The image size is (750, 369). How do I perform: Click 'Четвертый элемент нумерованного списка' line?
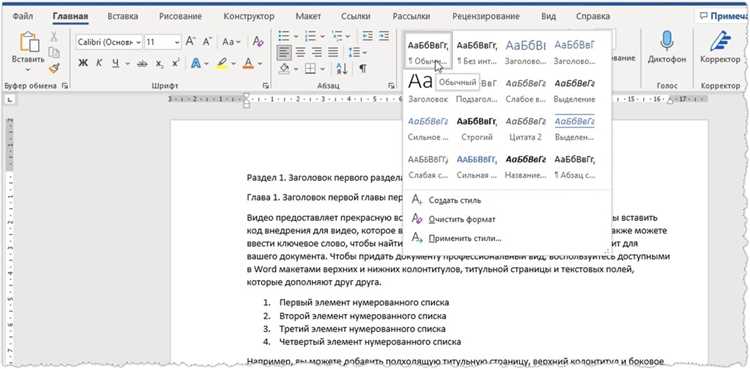[370, 342]
